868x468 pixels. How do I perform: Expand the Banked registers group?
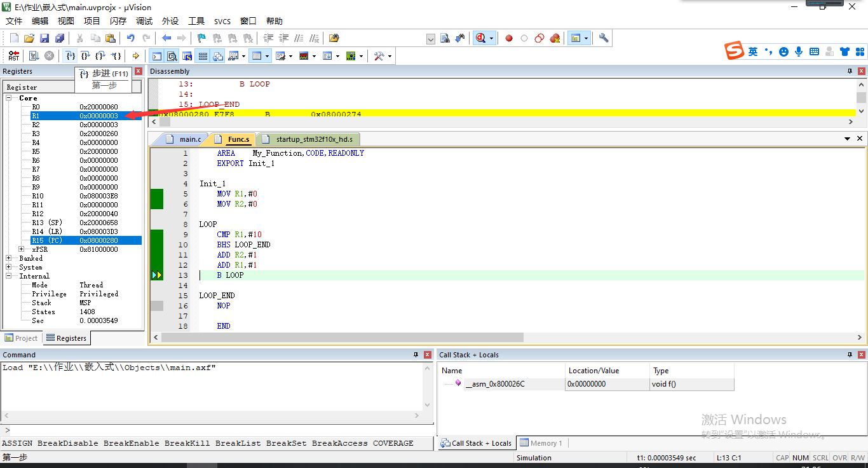9,258
